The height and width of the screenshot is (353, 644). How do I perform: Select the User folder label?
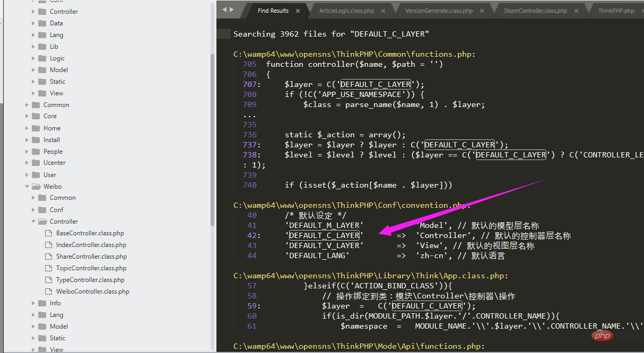click(x=50, y=175)
